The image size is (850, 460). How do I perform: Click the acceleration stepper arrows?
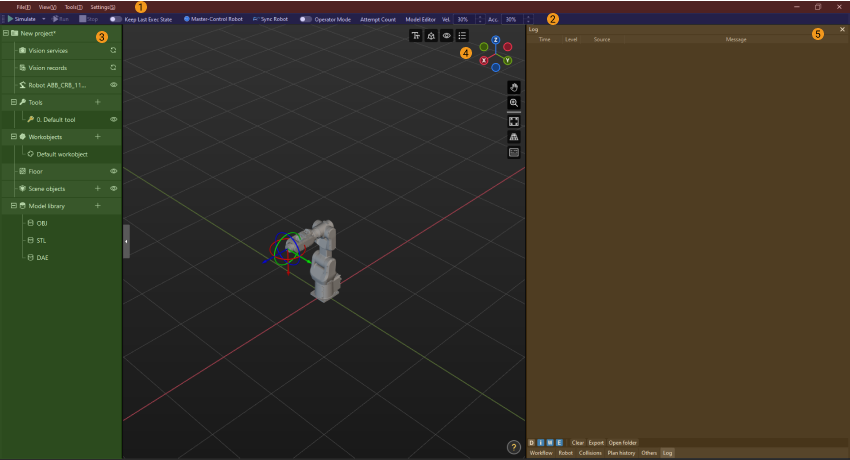[529, 19]
